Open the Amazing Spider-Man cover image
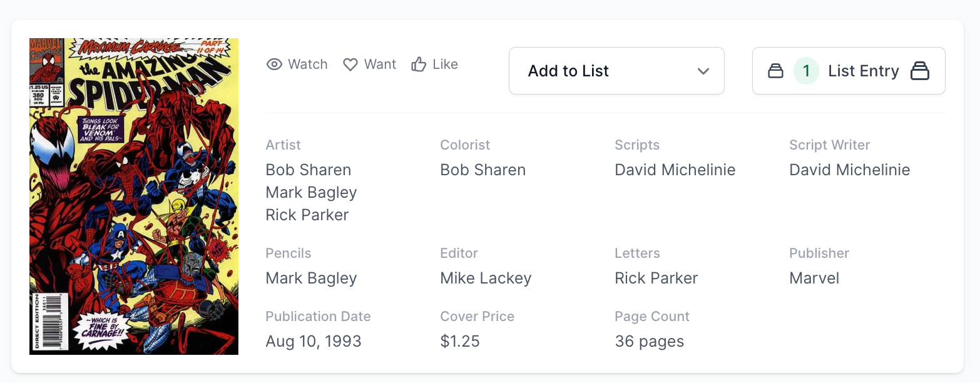Image resolution: width=980 pixels, height=383 pixels. 134,197
